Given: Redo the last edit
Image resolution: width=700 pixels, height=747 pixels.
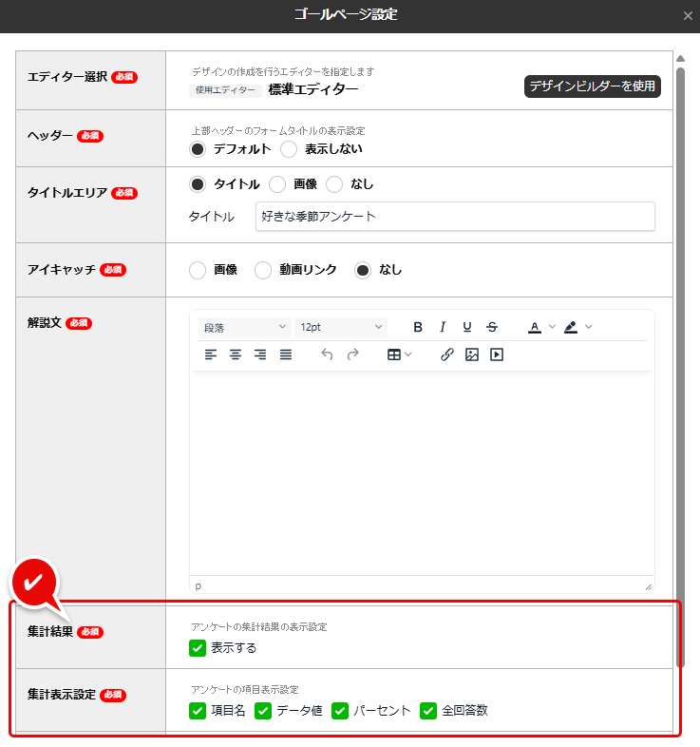Looking at the screenshot, I should [x=352, y=354].
